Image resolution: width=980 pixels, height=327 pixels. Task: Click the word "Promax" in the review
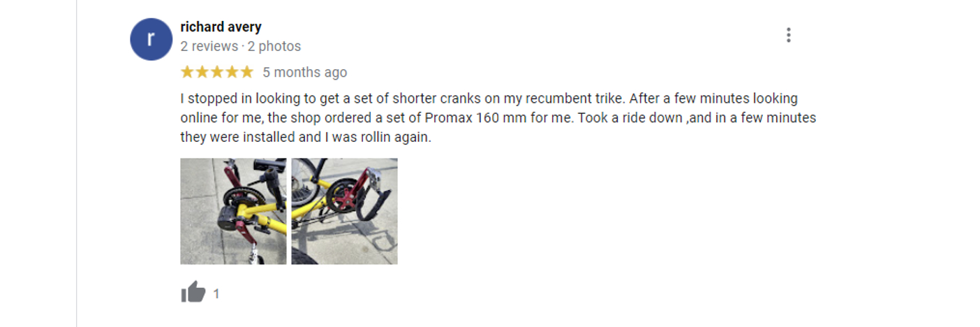[451, 118]
